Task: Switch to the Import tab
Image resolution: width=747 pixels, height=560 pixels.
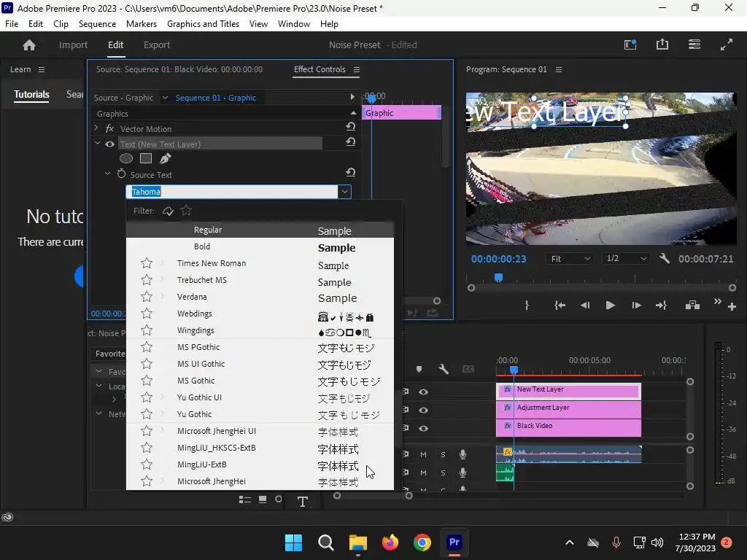Action: pyautogui.click(x=74, y=44)
